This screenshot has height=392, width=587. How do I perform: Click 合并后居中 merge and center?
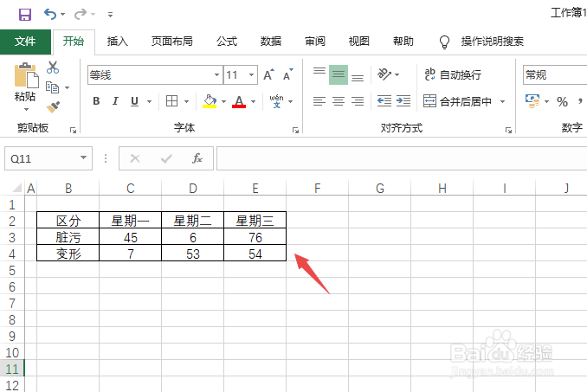457,101
